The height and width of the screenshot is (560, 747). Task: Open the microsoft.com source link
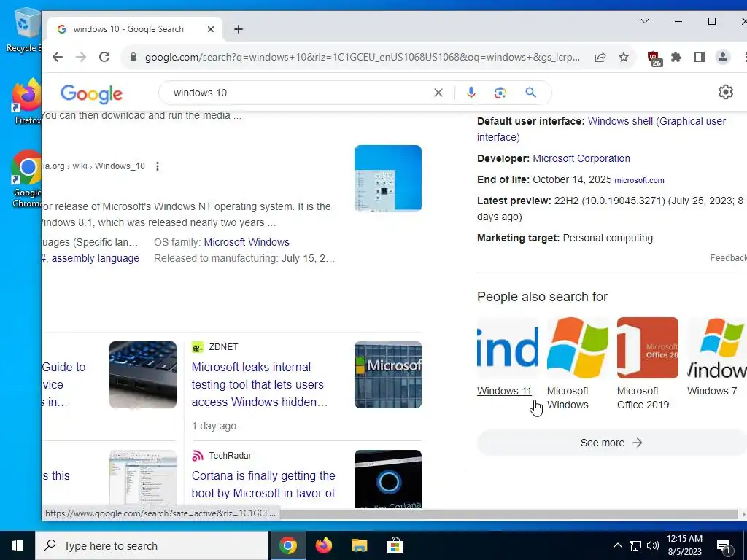[639, 181]
